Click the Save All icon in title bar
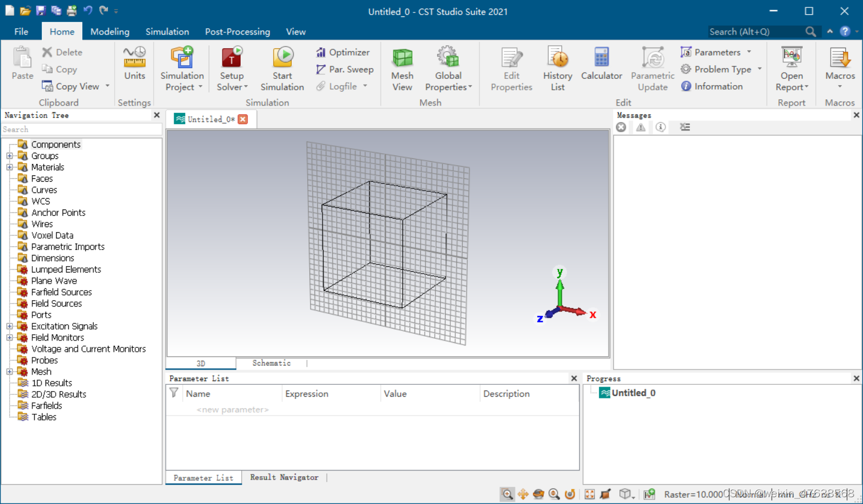 click(x=56, y=11)
